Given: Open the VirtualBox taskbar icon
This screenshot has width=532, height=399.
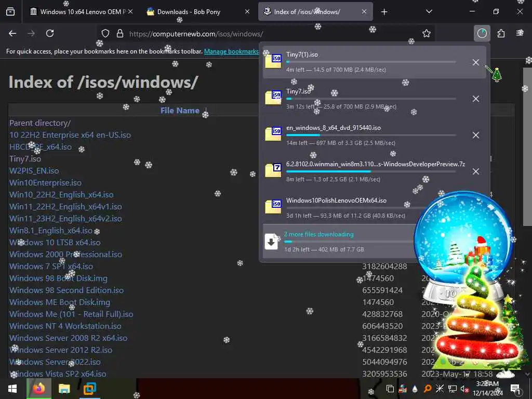Looking at the screenshot, I should [x=89, y=389].
